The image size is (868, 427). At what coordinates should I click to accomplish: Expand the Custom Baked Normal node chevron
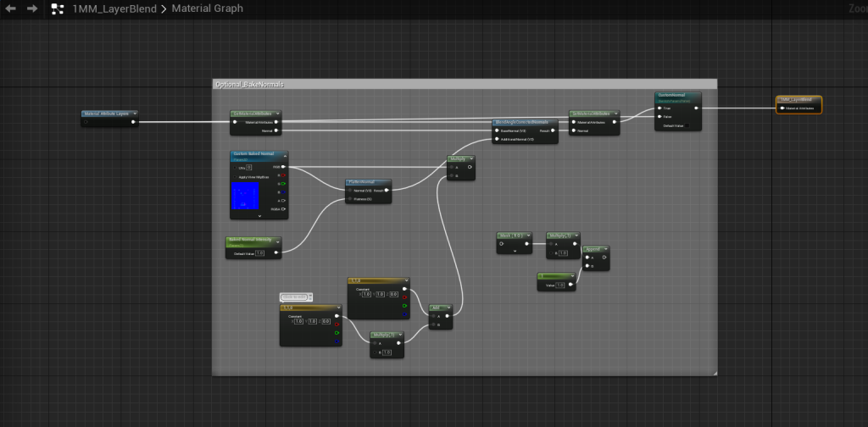(x=259, y=216)
